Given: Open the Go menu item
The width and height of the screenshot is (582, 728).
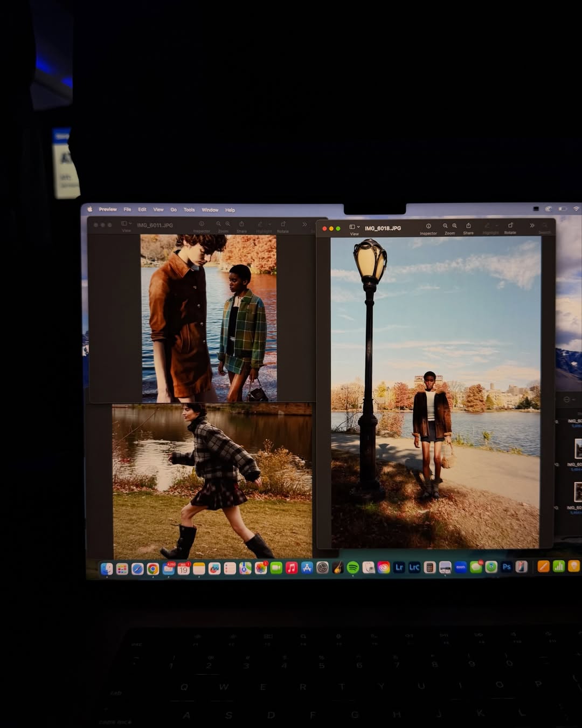Looking at the screenshot, I should click(x=174, y=210).
